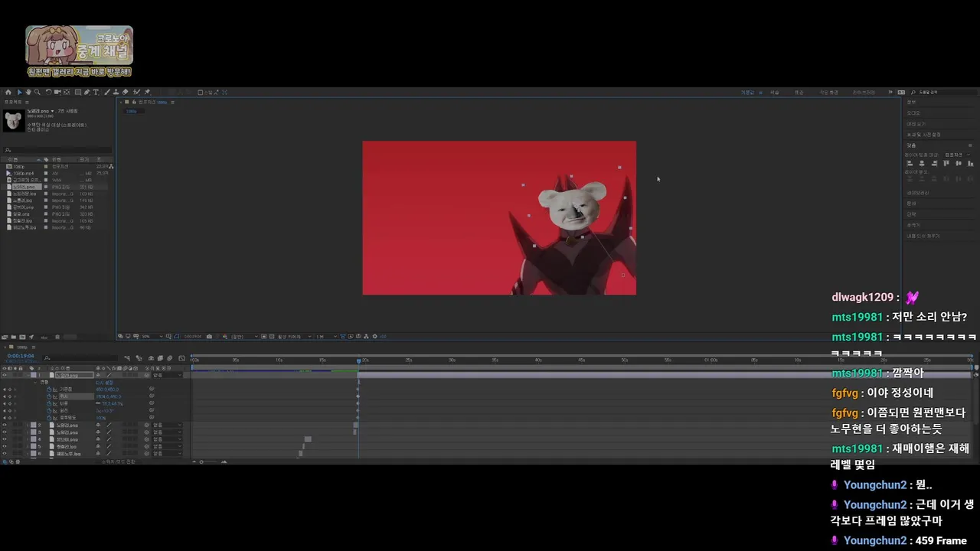The image size is (980, 551).
Task: Select the Type text tool
Action: coord(96,92)
